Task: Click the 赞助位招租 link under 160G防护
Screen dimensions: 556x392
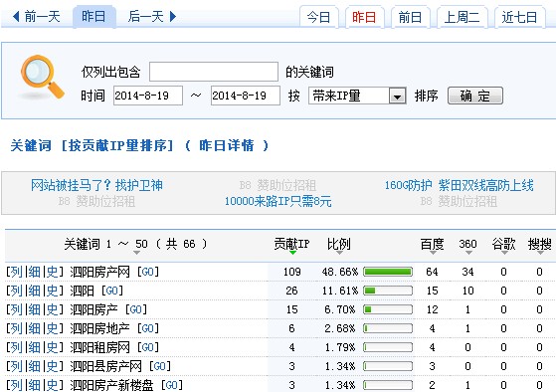Action: (459, 201)
